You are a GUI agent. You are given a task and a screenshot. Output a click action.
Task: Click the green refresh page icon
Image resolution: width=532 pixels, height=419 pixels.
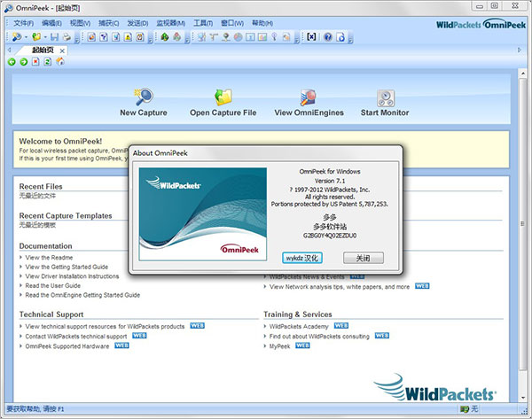point(48,61)
